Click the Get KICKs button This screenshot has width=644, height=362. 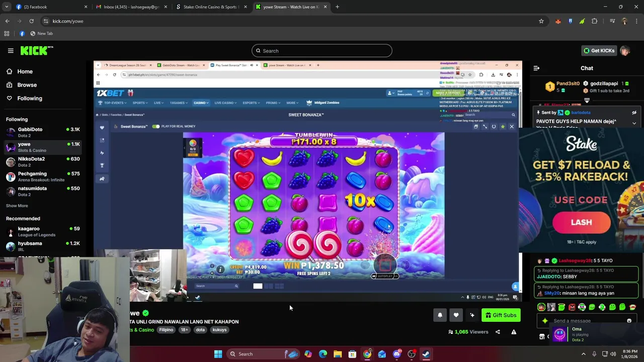tap(599, 51)
